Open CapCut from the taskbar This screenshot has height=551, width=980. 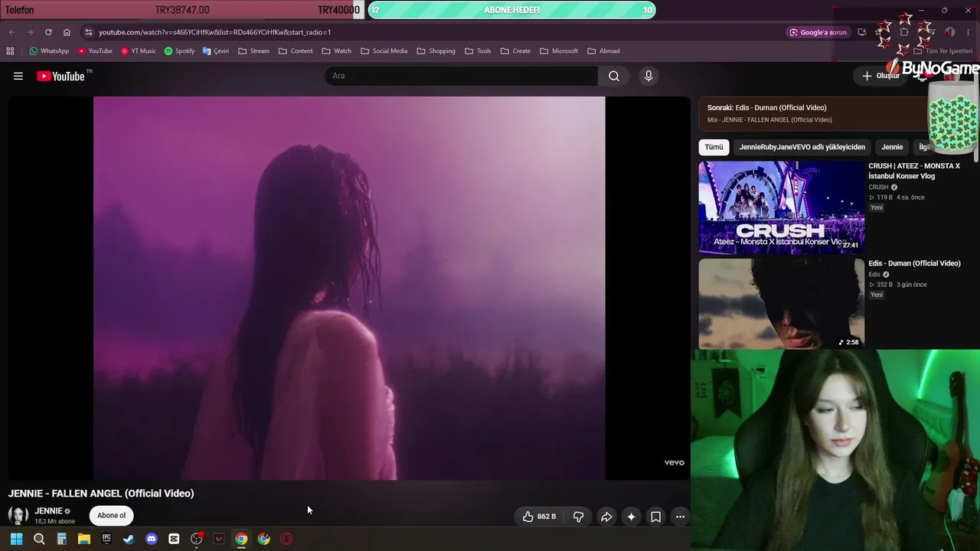(x=174, y=539)
